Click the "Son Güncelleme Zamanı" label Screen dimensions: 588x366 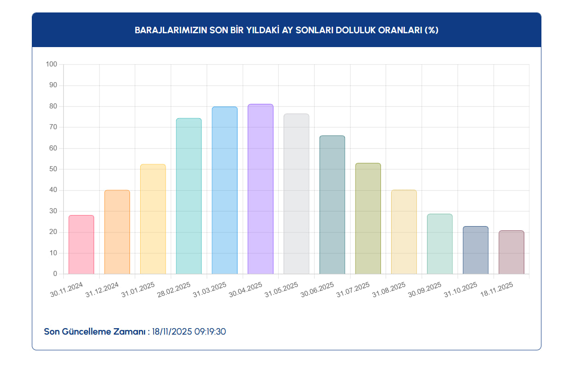point(95,332)
